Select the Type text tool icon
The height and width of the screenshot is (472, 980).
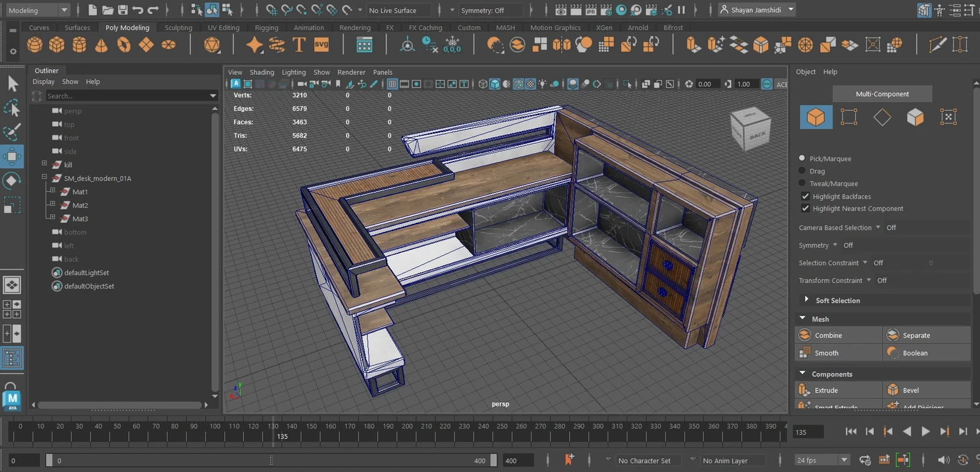tap(299, 45)
